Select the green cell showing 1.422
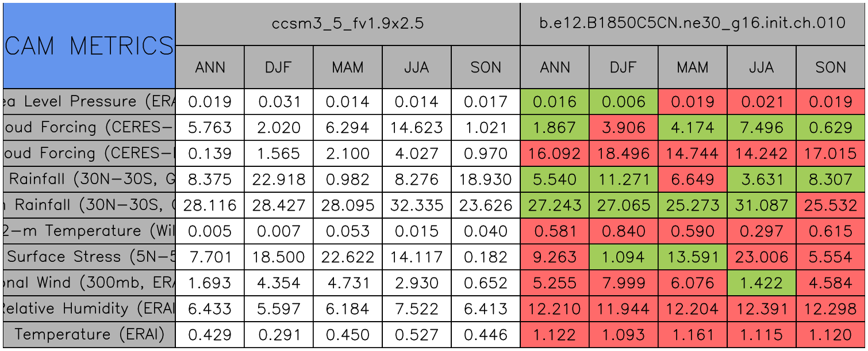868x351 pixels. [762, 283]
